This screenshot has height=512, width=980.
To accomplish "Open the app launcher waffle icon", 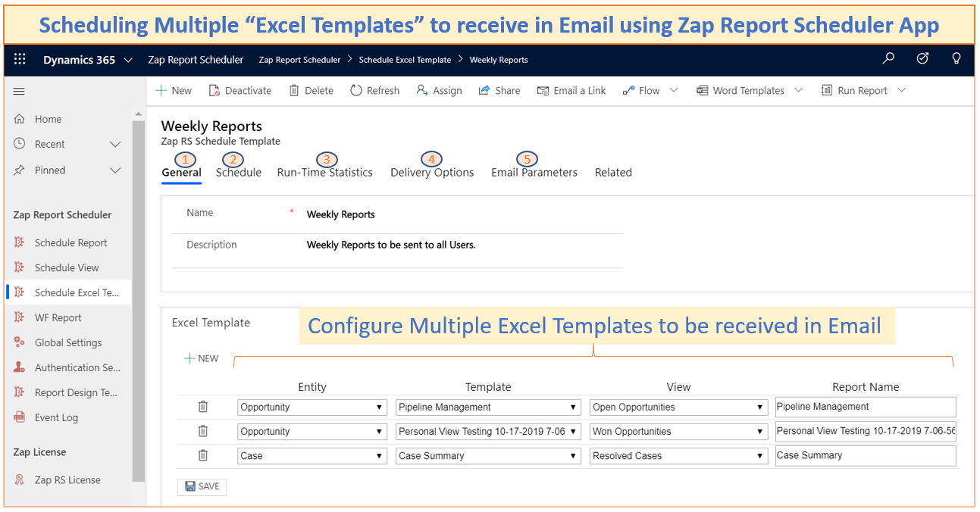I will tap(20, 59).
